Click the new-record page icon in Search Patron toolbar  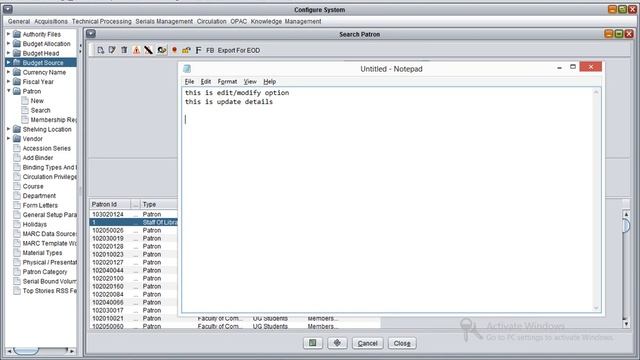pos(100,50)
